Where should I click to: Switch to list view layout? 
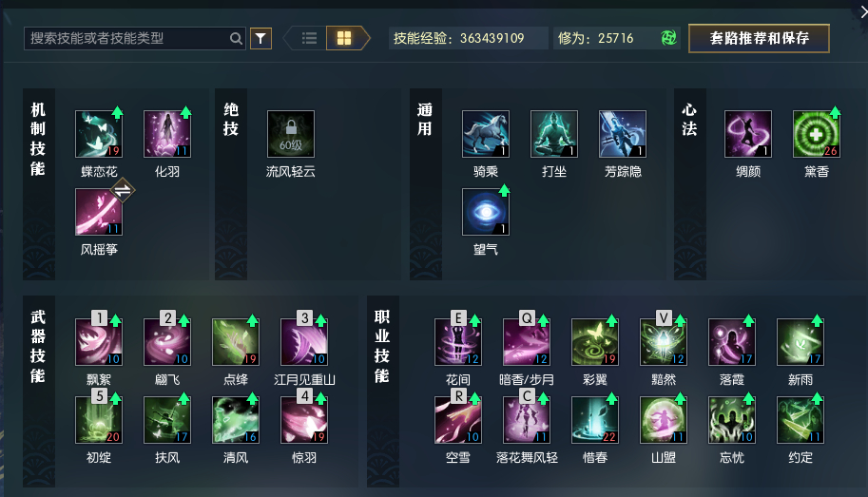[x=309, y=38]
